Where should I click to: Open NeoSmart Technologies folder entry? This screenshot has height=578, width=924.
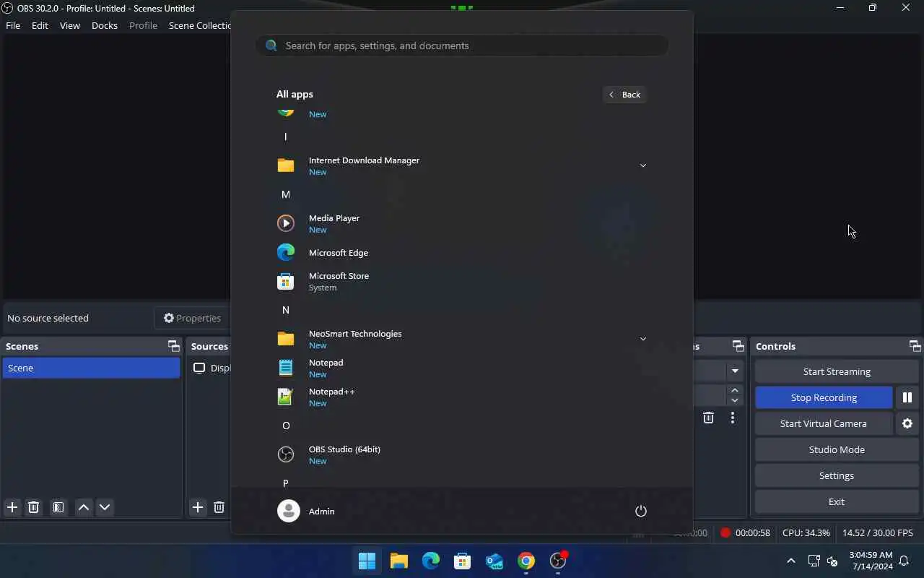(462, 339)
